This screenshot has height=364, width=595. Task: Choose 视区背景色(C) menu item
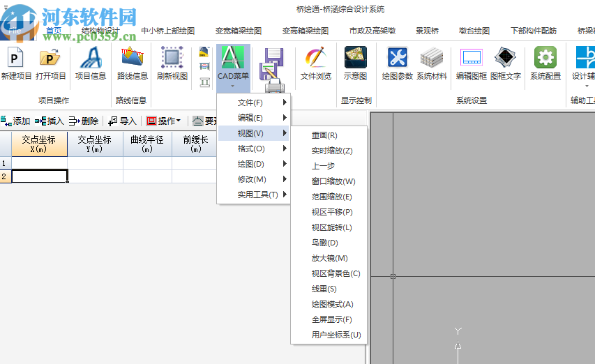coord(336,273)
